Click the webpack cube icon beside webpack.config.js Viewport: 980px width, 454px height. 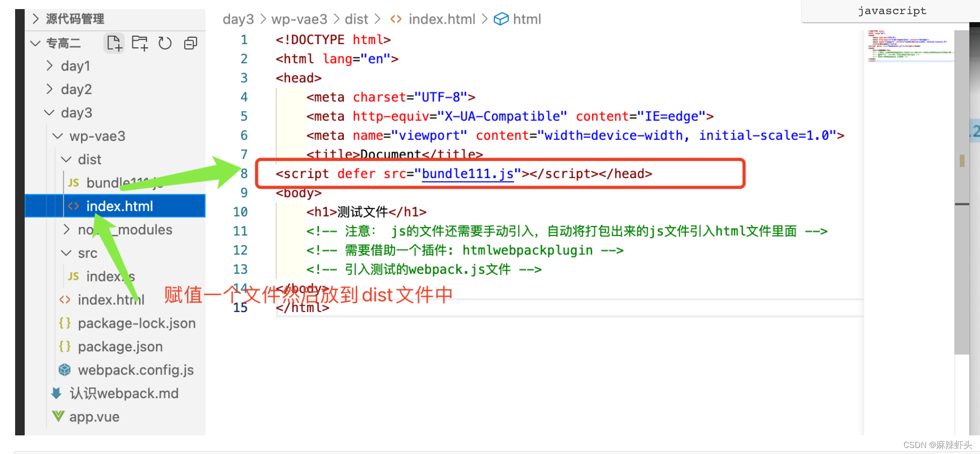pyautogui.click(x=64, y=370)
